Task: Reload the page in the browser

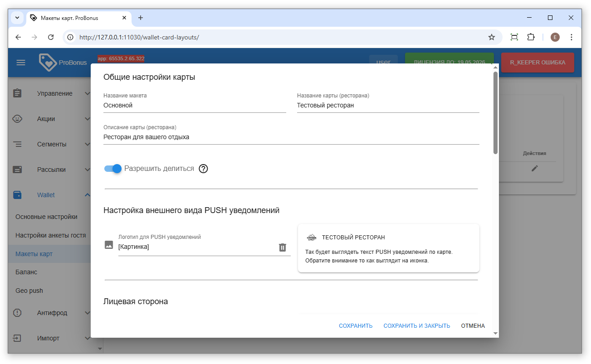Action: [51, 37]
